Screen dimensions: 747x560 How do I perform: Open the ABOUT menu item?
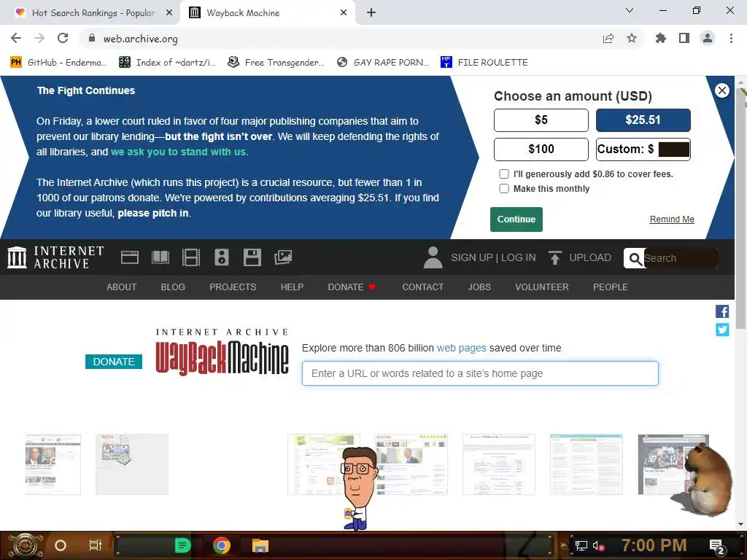[122, 287]
